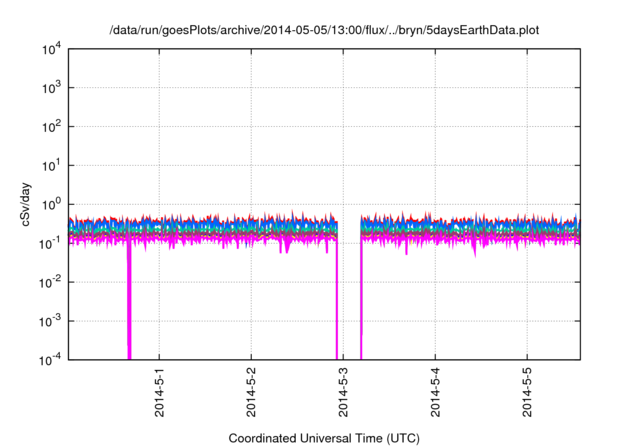Click the 2014-5-4 date tick label
The image size is (640, 448).
436,392
